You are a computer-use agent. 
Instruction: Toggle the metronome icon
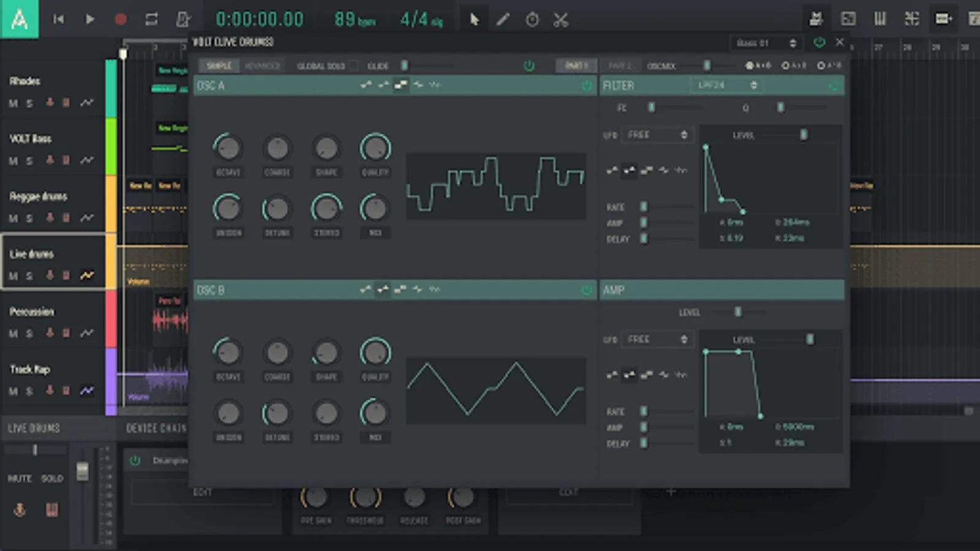click(x=183, y=20)
